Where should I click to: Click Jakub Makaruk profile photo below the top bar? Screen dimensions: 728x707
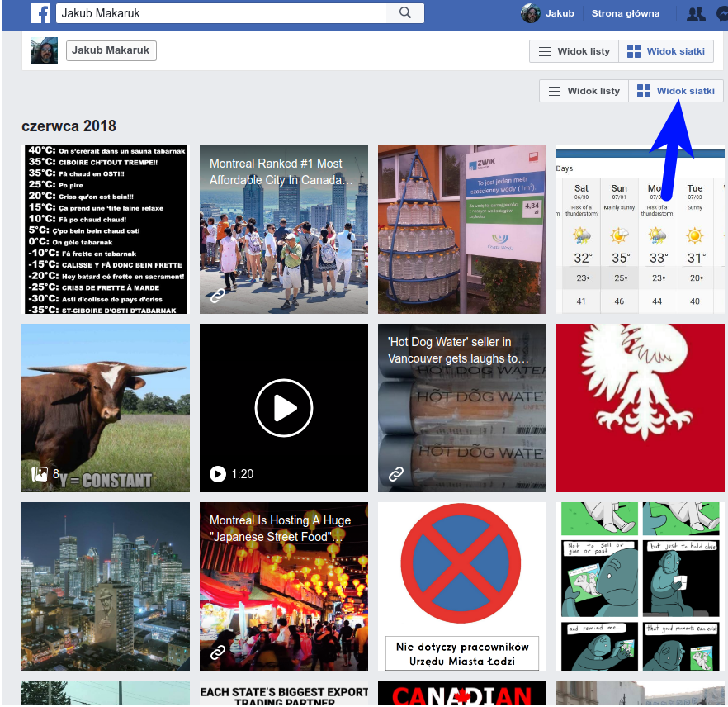coord(45,50)
